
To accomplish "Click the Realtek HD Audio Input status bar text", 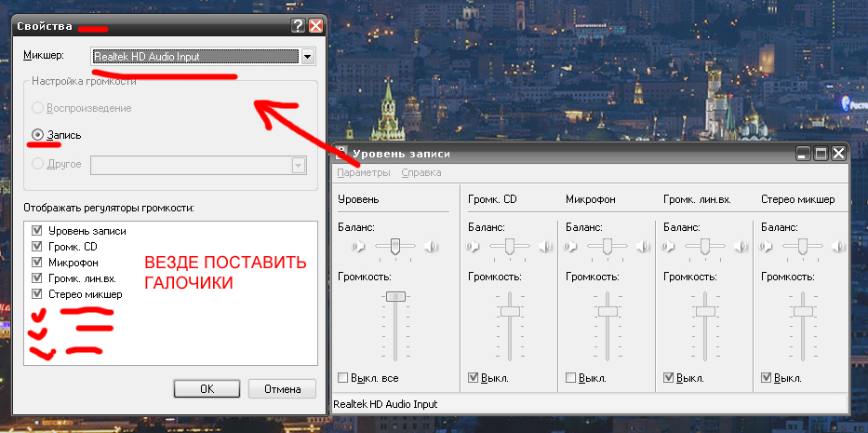I will tap(385, 404).
